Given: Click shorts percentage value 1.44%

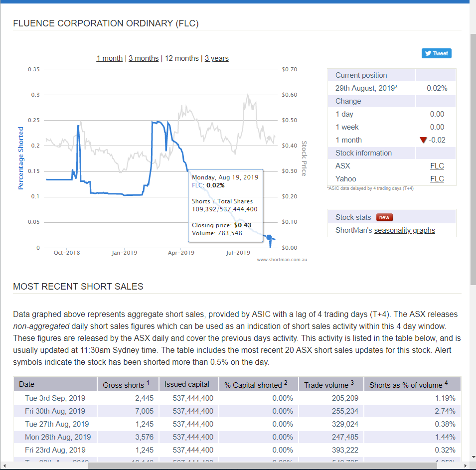Looking at the screenshot, I should [445, 437].
